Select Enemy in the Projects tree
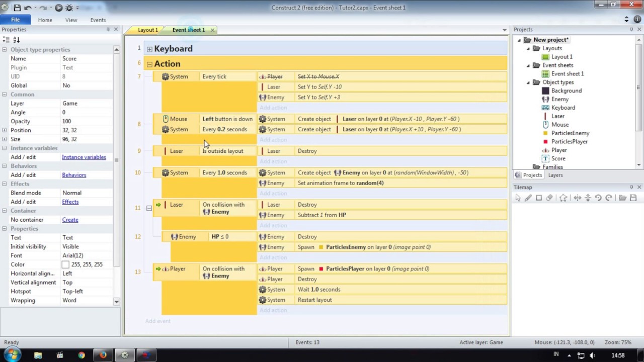The image size is (644, 362). 560,100
